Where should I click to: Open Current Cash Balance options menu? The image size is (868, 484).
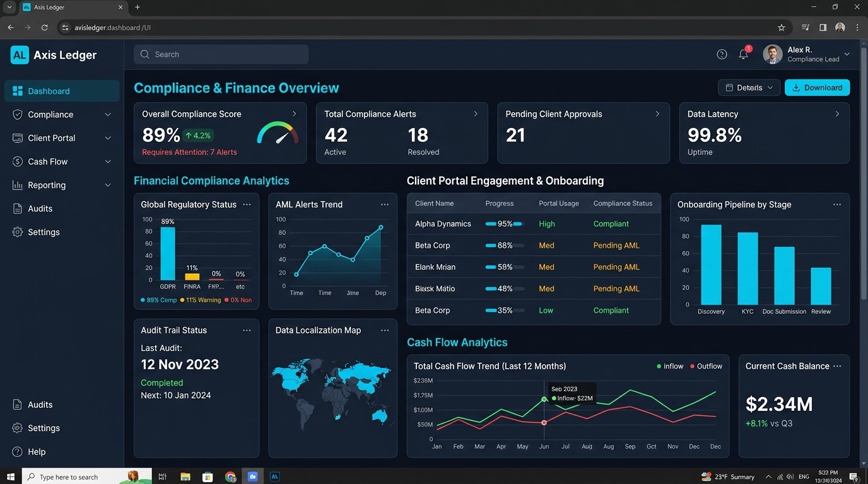pos(837,366)
